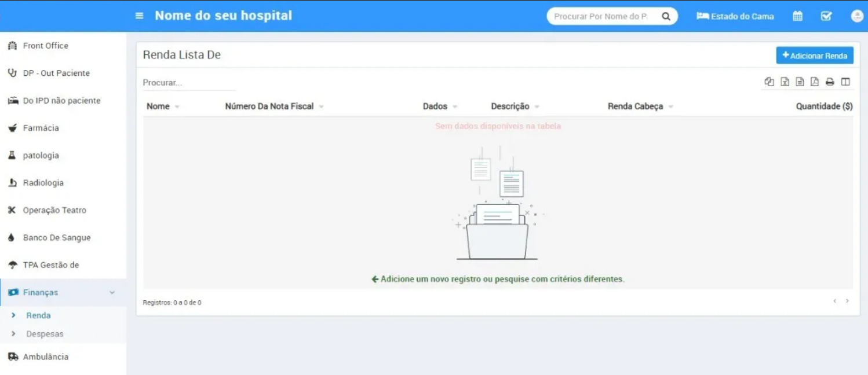Image resolution: width=868 pixels, height=375 pixels.
Task: Open the Estado do Cama link
Action: [x=735, y=16]
